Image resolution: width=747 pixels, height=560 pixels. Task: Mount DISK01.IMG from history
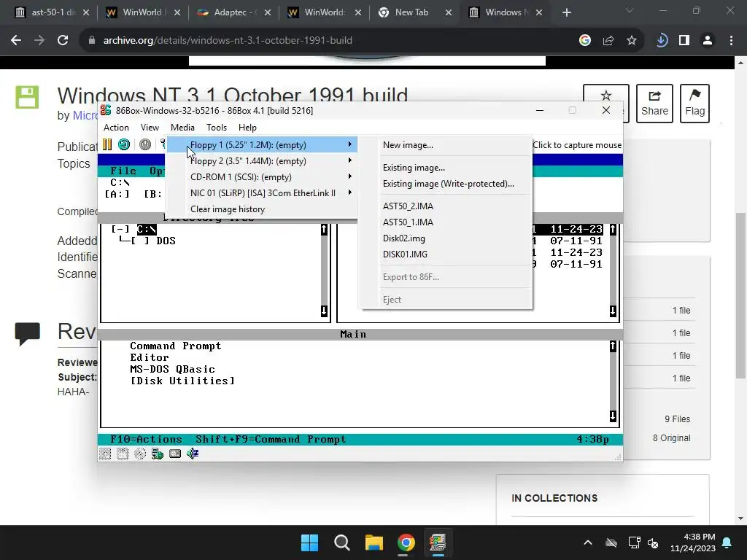446,254
